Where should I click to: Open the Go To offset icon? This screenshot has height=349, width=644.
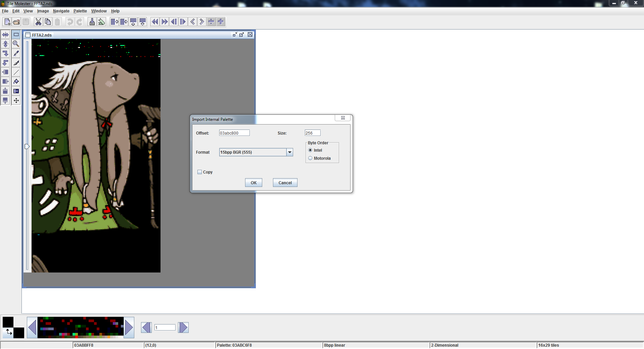92,22
